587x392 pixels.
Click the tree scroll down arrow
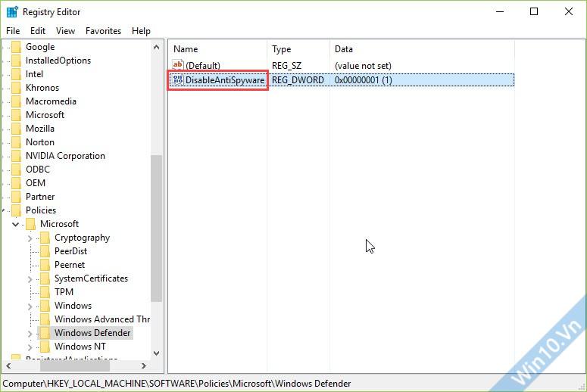coord(157,353)
